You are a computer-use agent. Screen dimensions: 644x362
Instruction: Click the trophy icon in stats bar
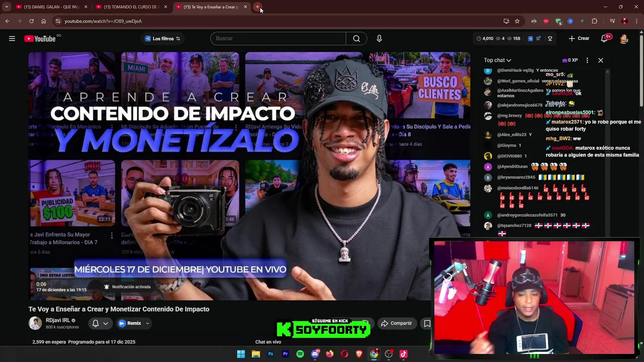tap(550, 39)
